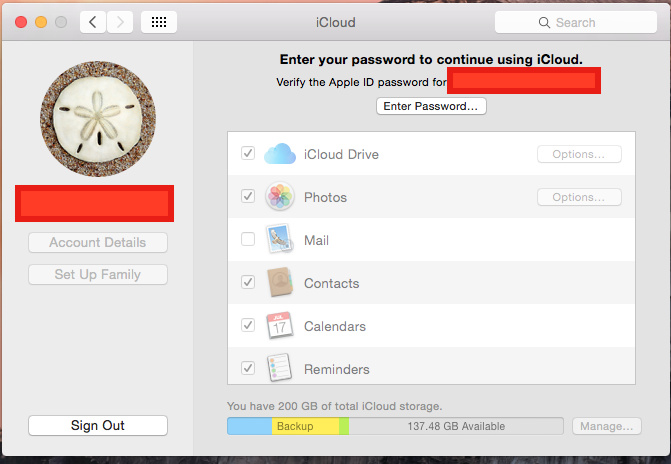The image size is (671, 464).
Task: Click the Calendars icon showing 17
Action: tap(280, 325)
